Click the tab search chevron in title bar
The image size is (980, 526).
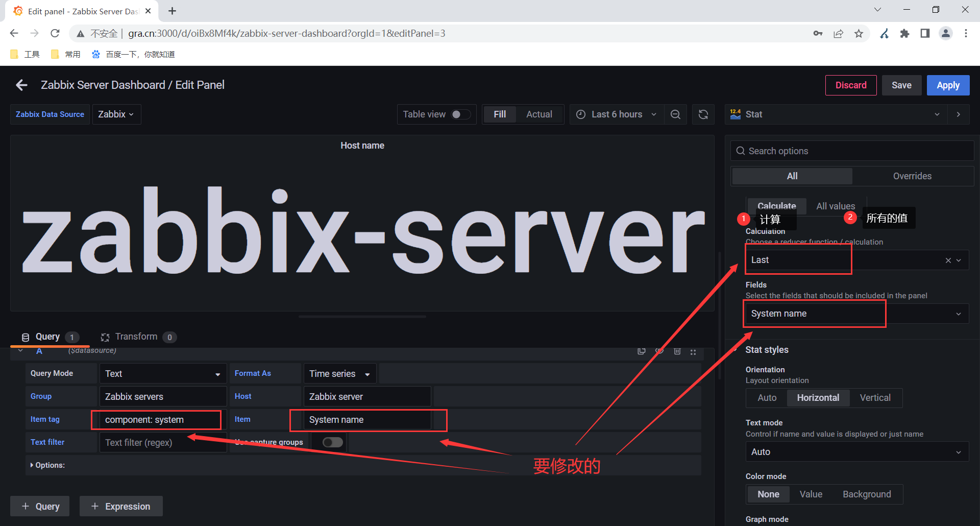[877, 10]
